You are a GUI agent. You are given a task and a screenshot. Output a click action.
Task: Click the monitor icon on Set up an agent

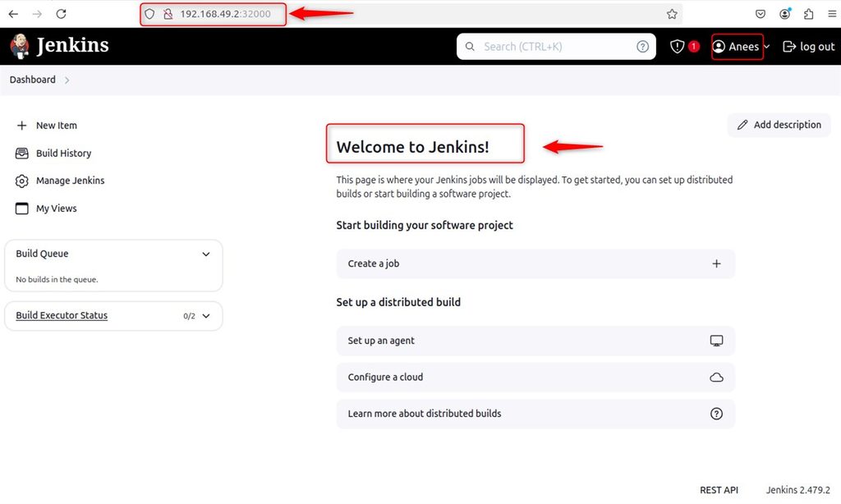click(716, 341)
